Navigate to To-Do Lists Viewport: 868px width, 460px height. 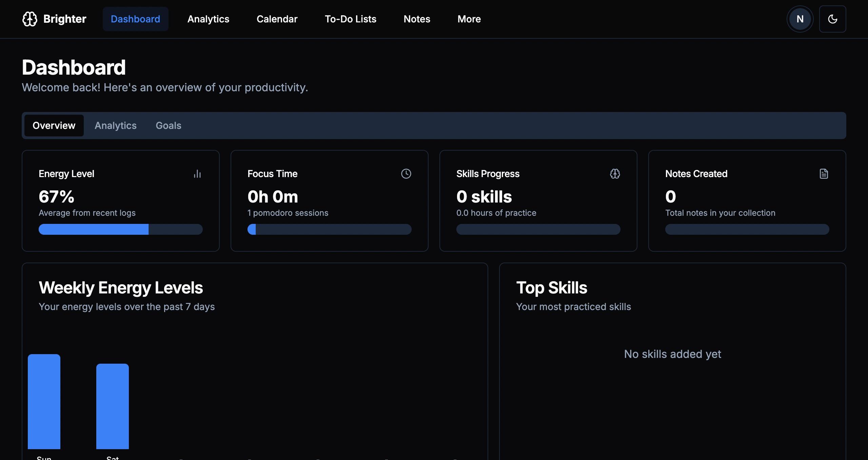(x=351, y=19)
